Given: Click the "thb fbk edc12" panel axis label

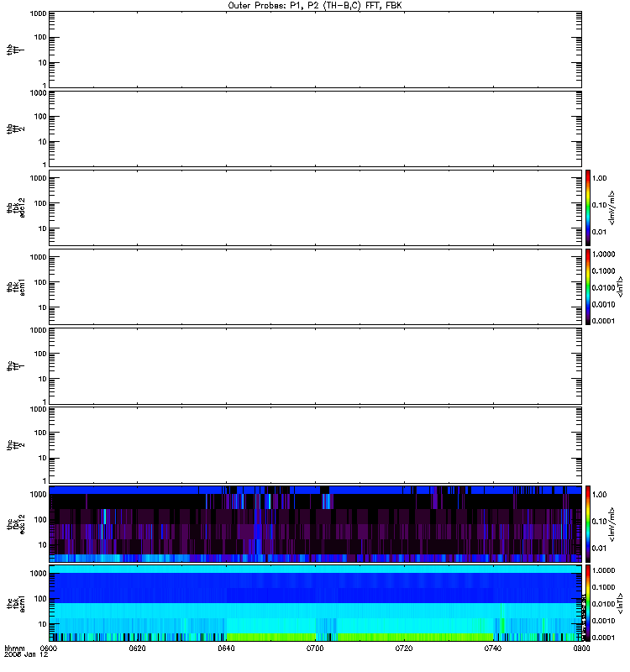Looking at the screenshot, I should tap(15, 207).
